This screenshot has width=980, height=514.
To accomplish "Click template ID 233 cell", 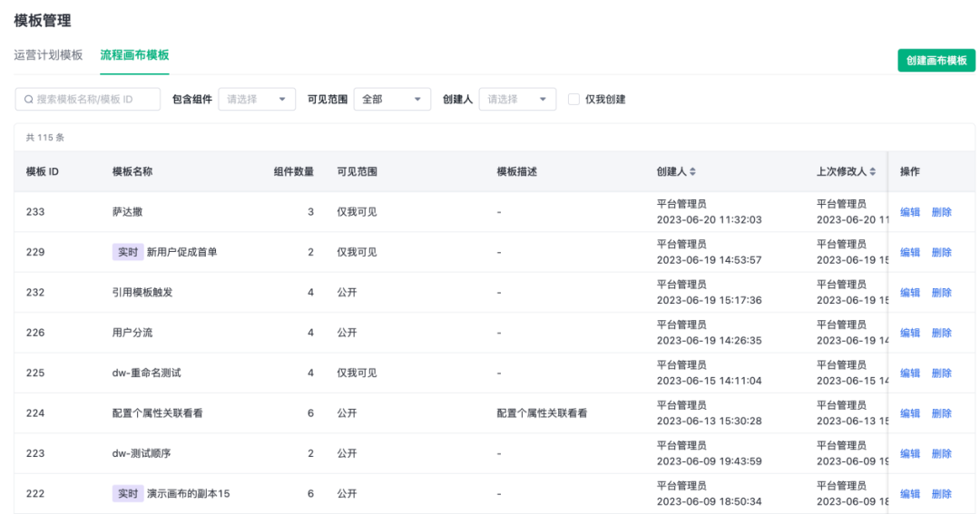I will click(x=35, y=212).
